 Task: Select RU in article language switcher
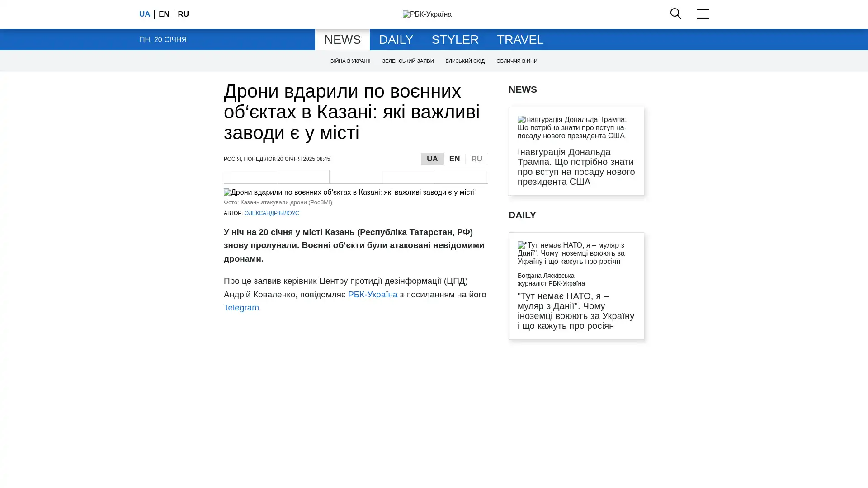click(476, 159)
